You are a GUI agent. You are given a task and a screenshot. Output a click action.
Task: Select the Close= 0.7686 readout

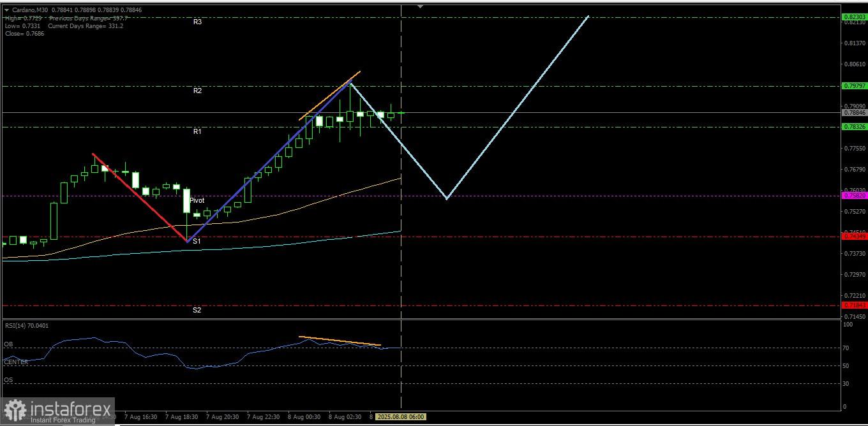(x=24, y=33)
